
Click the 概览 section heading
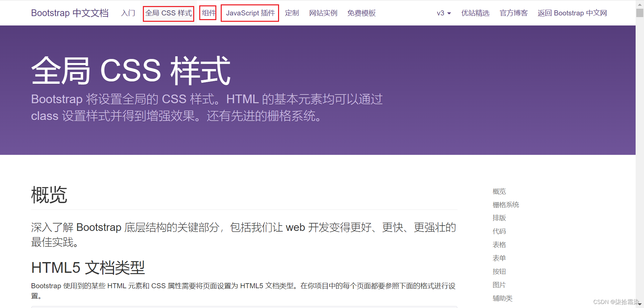49,195
